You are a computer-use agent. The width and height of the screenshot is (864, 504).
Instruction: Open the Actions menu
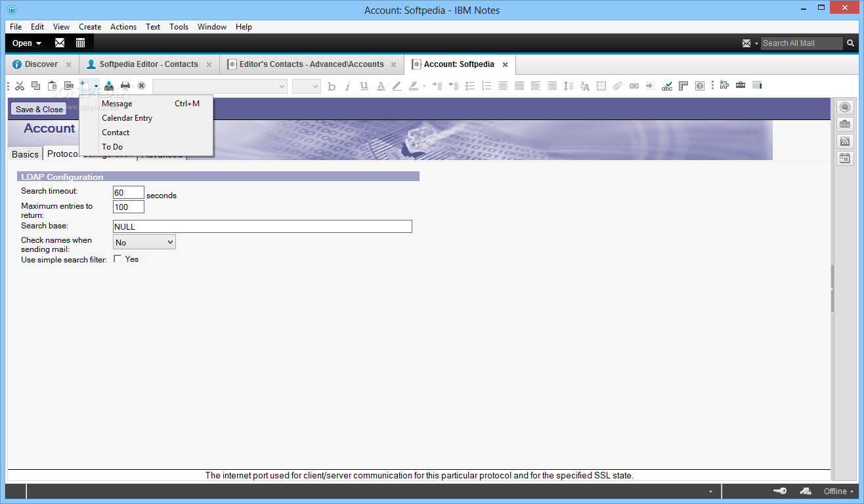click(x=123, y=27)
